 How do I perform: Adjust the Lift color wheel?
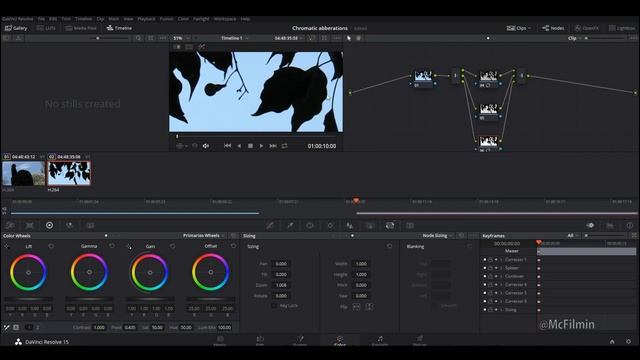(x=29, y=272)
